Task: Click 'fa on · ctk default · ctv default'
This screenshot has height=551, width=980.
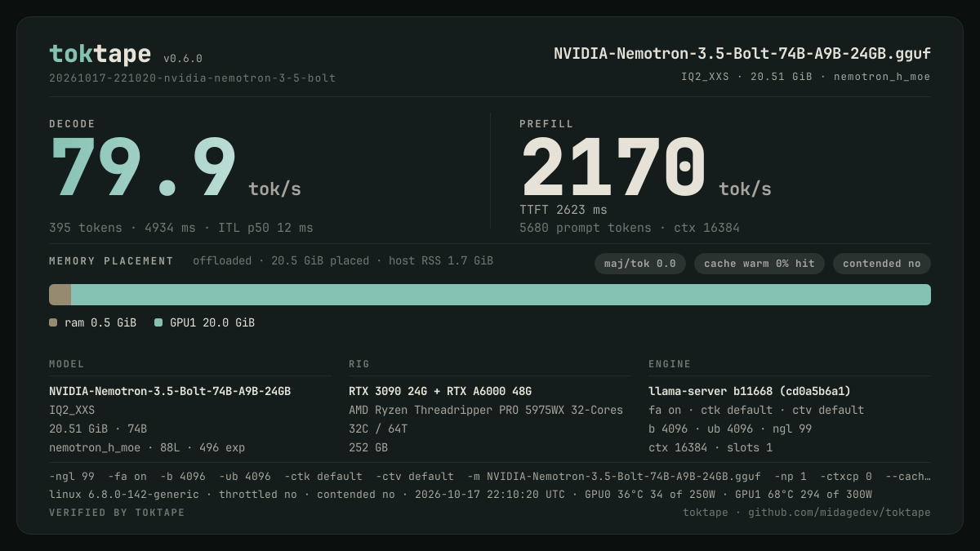Action: [756, 410]
